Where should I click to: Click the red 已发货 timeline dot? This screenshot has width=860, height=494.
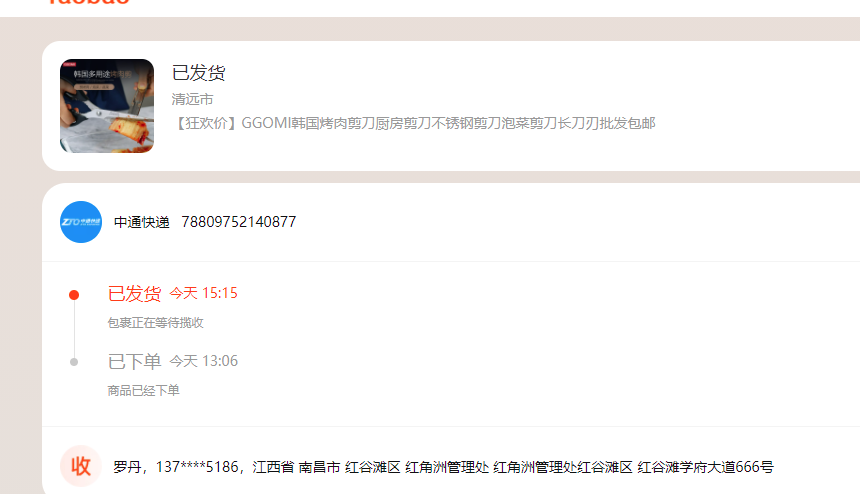74,295
